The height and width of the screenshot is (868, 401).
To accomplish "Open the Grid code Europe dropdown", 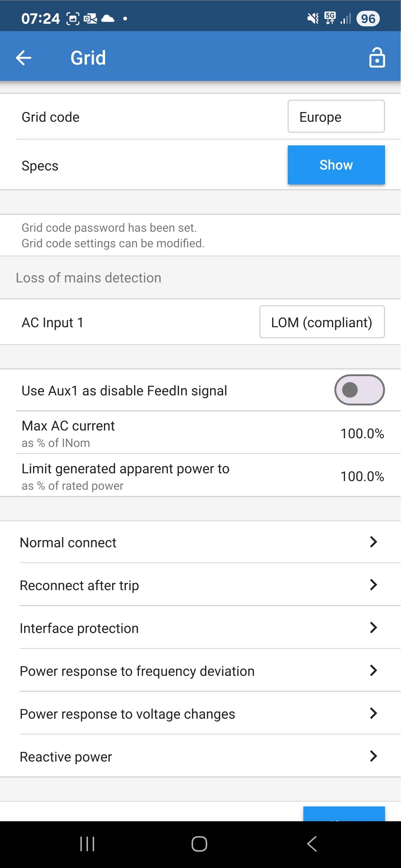I will coord(336,116).
